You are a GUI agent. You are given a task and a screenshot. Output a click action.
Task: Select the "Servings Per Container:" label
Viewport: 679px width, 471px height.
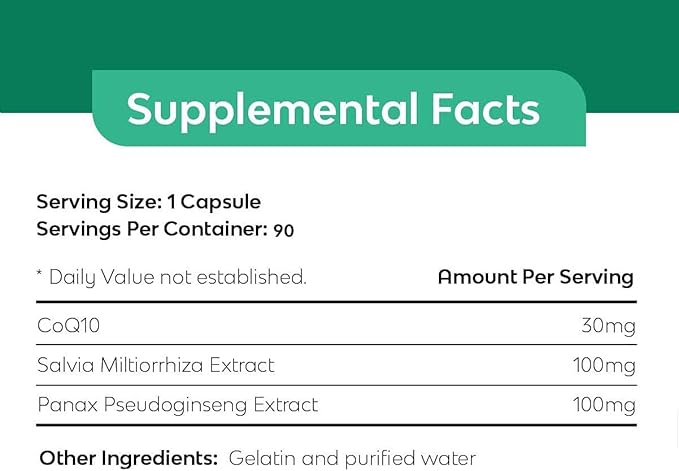[x=151, y=228]
